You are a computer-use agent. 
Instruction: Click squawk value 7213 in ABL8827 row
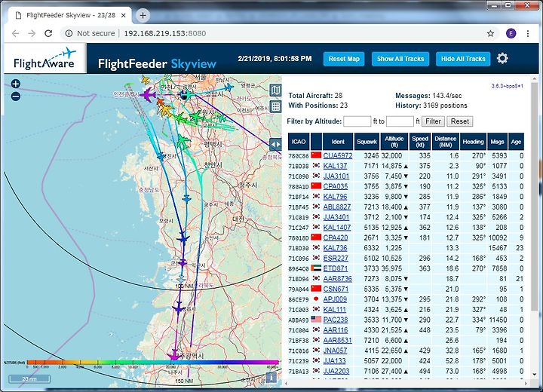coord(371,207)
